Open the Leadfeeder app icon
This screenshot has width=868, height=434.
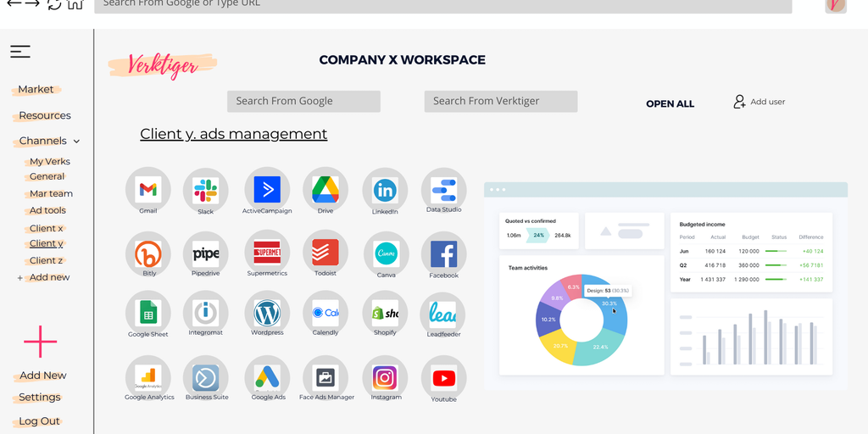coord(442,315)
